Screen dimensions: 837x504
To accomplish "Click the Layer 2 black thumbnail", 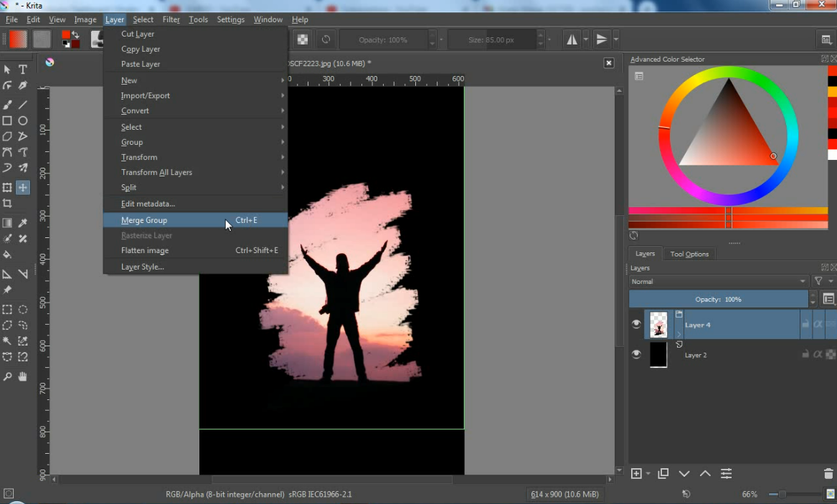I will point(658,355).
